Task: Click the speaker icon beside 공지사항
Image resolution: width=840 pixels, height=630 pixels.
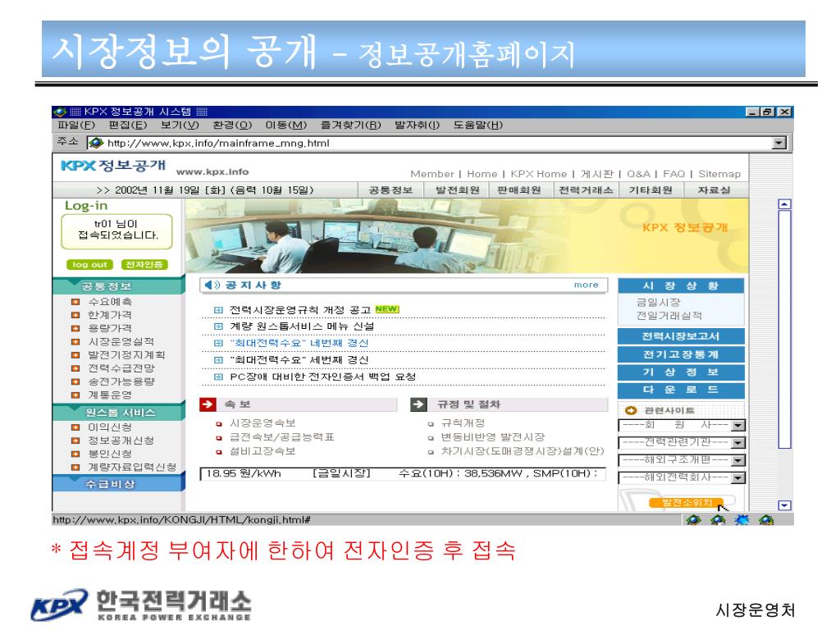Action: [x=212, y=285]
